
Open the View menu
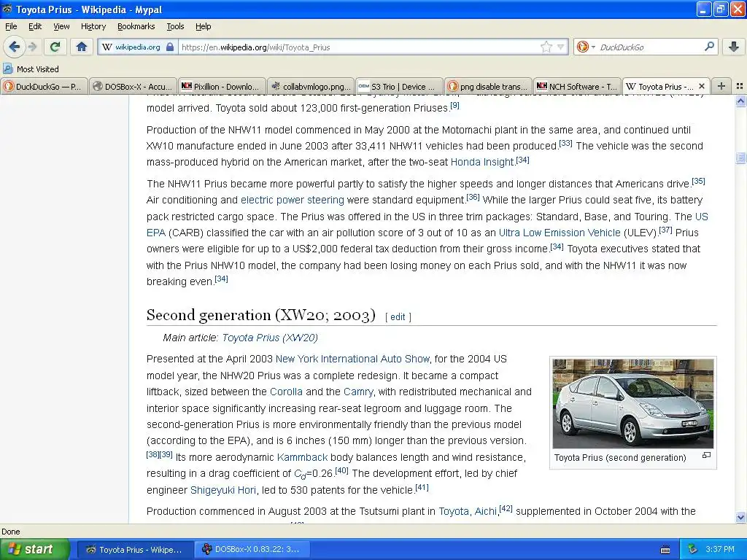coord(61,27)
